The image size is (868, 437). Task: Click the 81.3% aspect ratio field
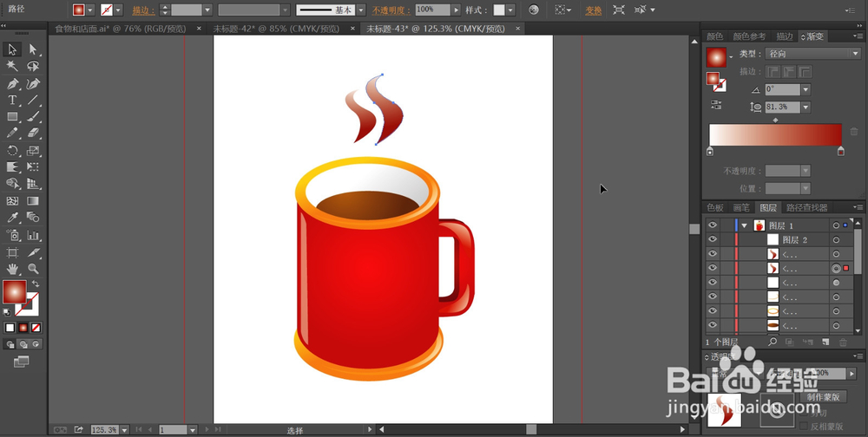pyautogui.click(x=783, y=107)
